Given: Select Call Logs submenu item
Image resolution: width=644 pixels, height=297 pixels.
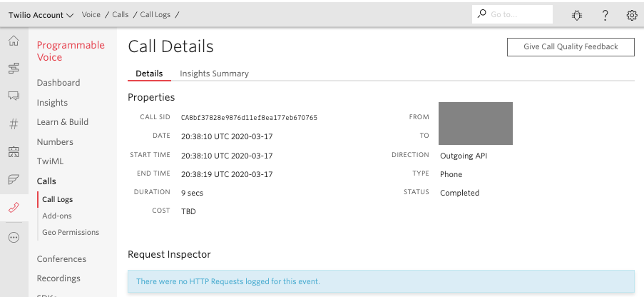Looking at the screenshot, I should point(58,199).
